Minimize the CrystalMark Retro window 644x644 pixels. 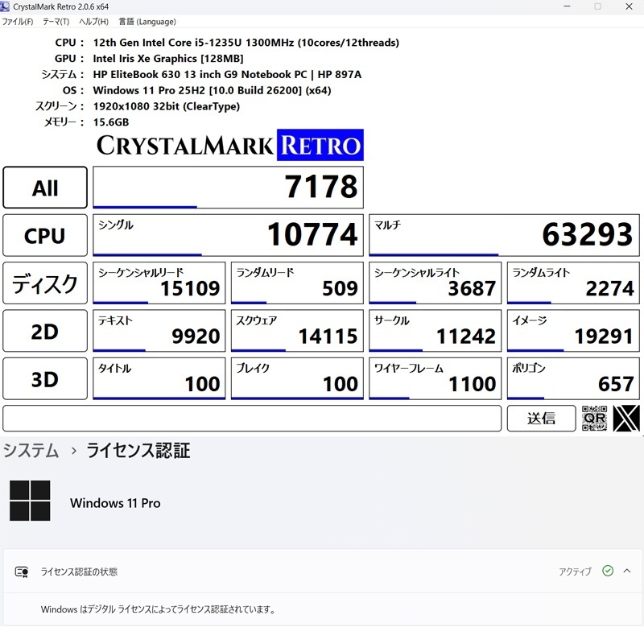coord(568,6)
